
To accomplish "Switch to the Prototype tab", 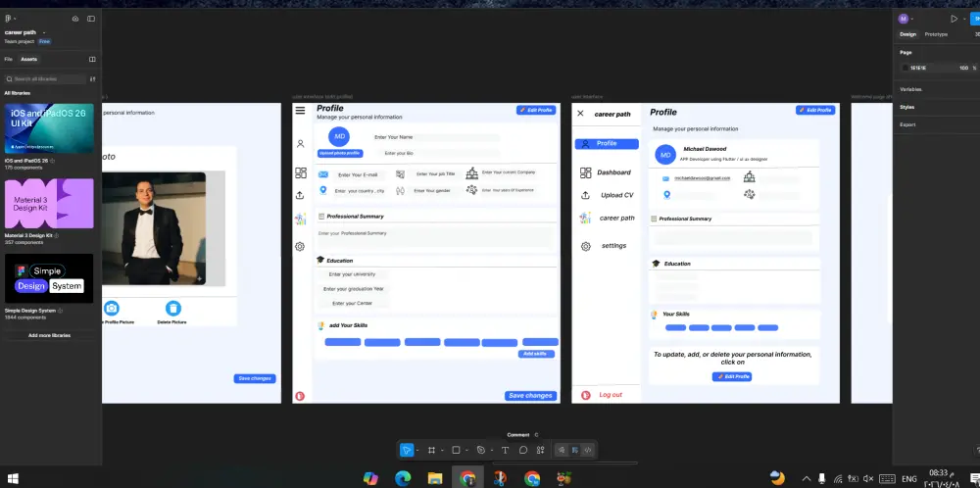I will tap(936, 34).
